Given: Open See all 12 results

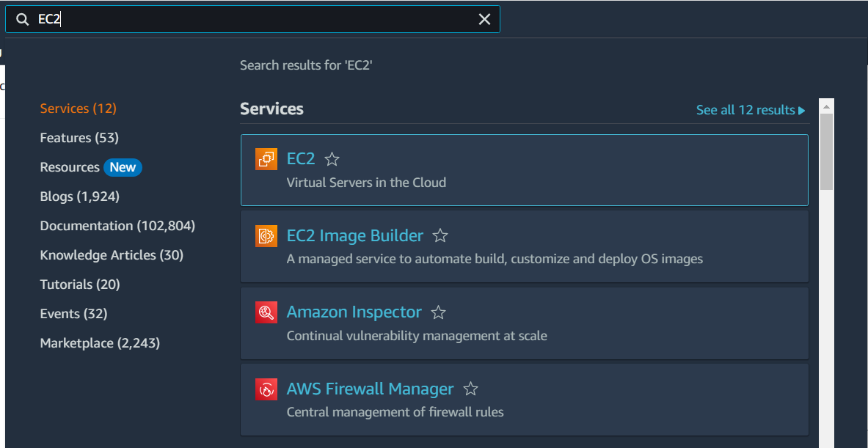Looking at the screenshot, I should (745, 109).
